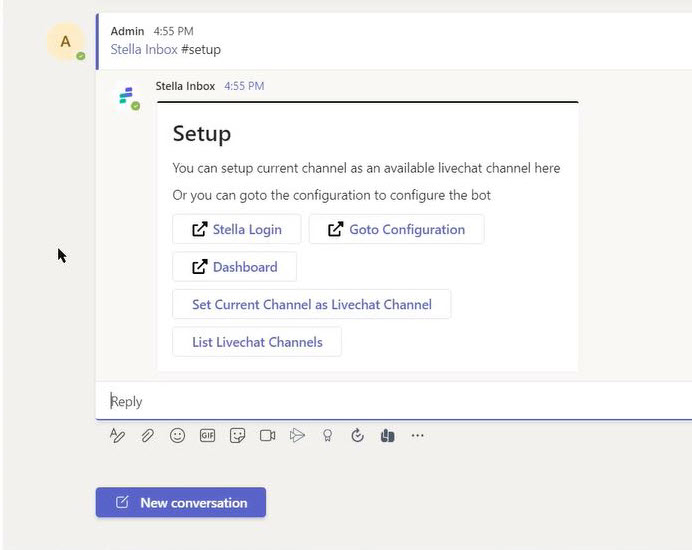Image resolution: width=692 pixels, height=550 pixels.
Task: Start a New conversation
Action: point(181,502)
